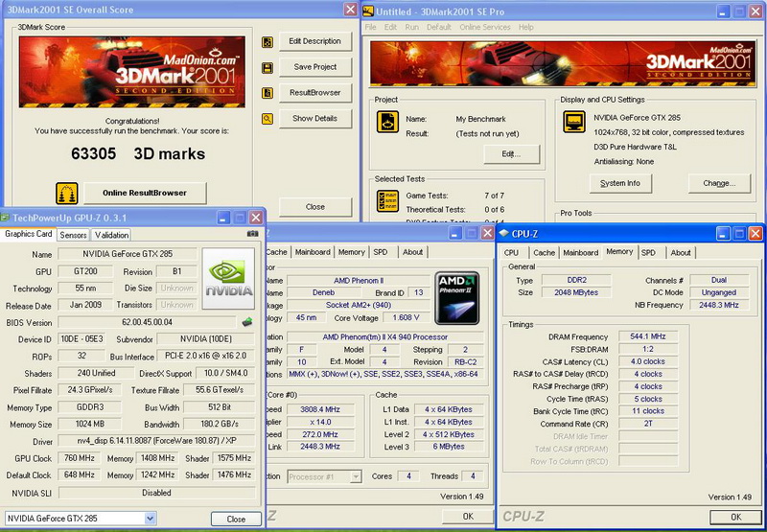Select the Graphics Card tab in GPU-Z
Image resolution: width=767 pixels, height=532 pixels.
coord(29,234)
